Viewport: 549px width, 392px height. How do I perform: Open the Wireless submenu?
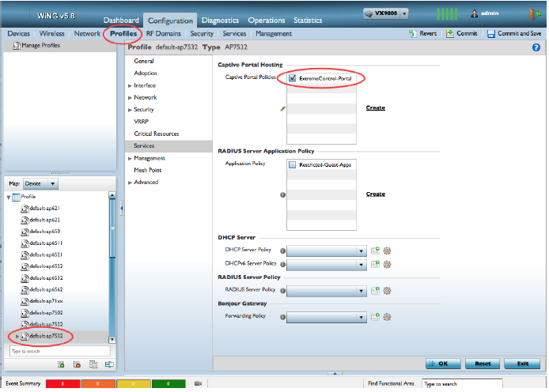[52, 33]
